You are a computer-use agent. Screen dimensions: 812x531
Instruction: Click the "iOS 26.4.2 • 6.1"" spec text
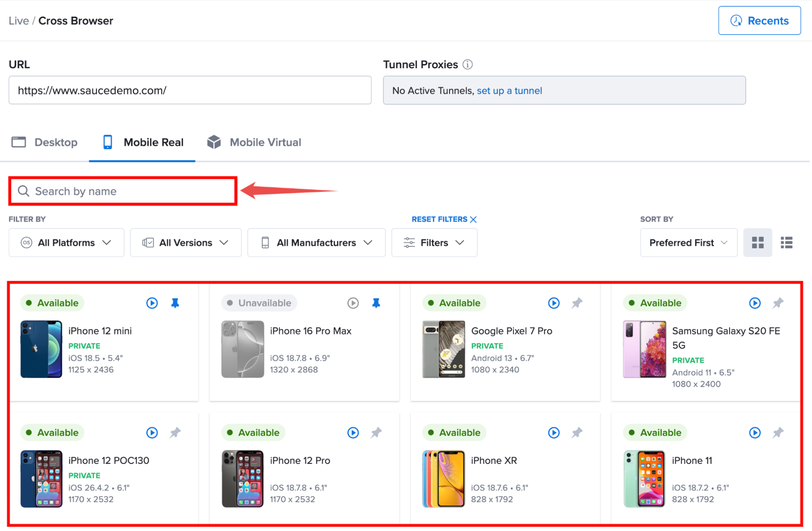click(99, 488)
